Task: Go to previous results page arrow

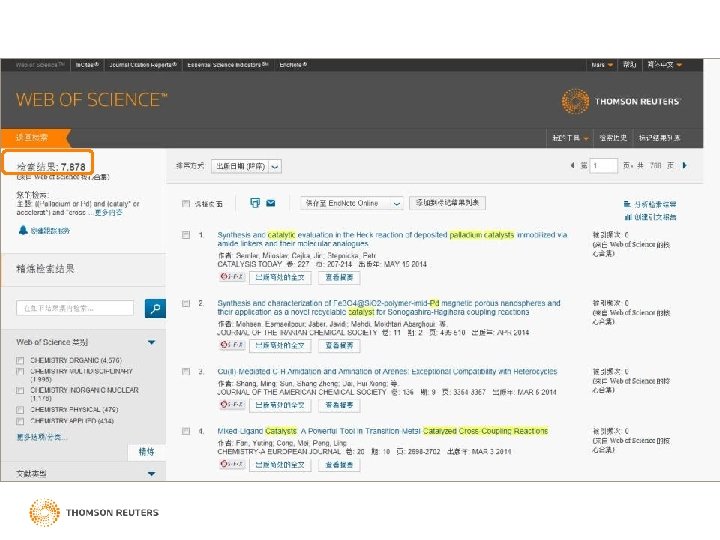Action: click(572, 165)
